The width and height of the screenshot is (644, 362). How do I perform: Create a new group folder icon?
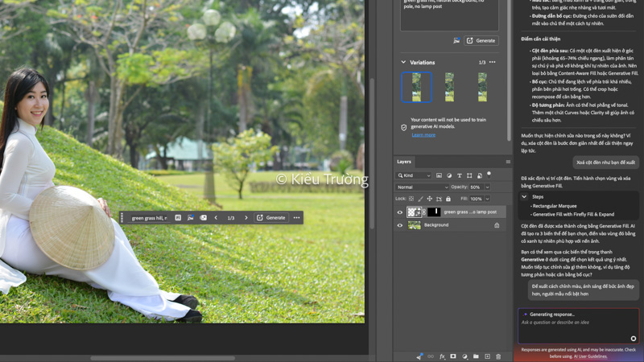(x=476, y=356)
